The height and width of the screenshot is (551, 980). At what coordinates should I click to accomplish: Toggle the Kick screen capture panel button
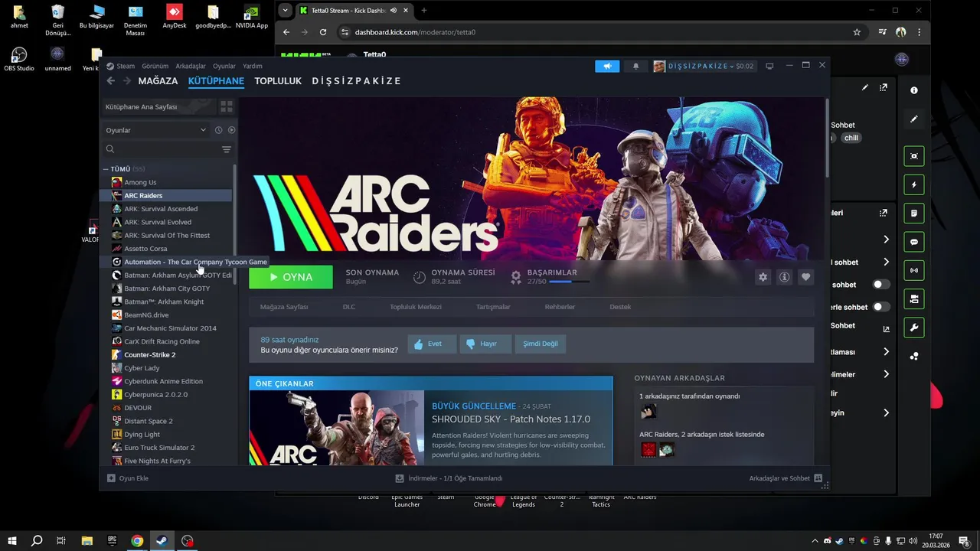(x=914, y=156)
